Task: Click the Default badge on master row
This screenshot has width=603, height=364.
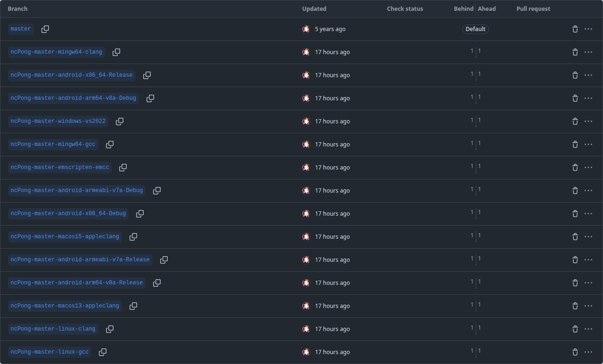Action: point(475,29)
